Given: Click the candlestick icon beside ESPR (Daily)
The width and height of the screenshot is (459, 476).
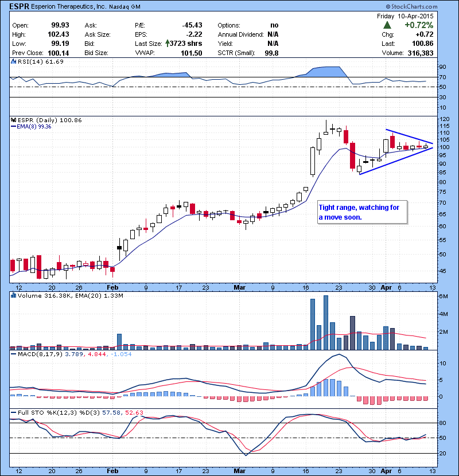Looking at the screenshot, I should point(13,120).
